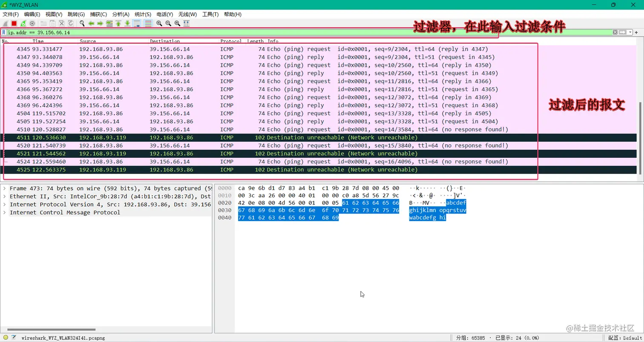This screenshot has height=342, width=644.
Task: Sort packets by the Source column header
Action: pyautogui.click(x=88, y=41)
